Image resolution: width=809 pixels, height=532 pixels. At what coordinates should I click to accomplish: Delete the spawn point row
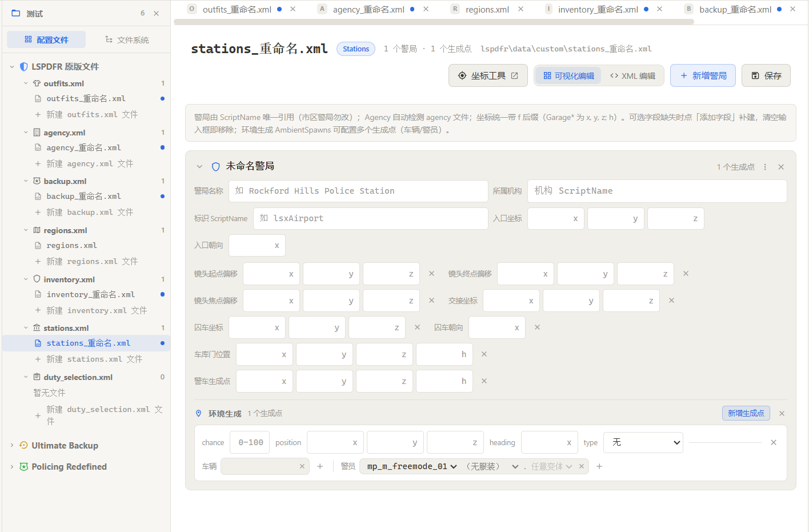(774, 442)
